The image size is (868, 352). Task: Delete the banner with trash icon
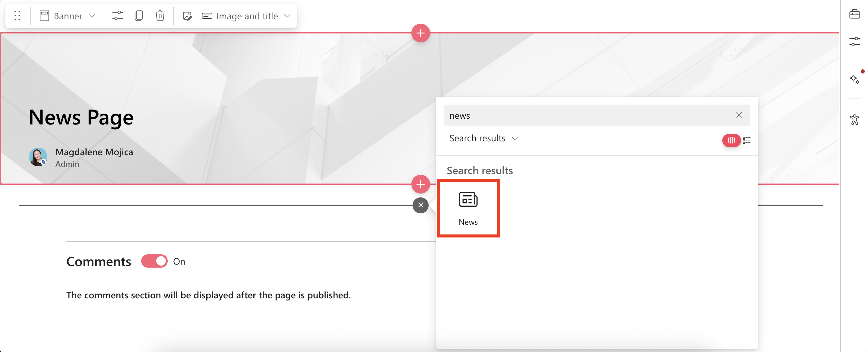(160, 16)
